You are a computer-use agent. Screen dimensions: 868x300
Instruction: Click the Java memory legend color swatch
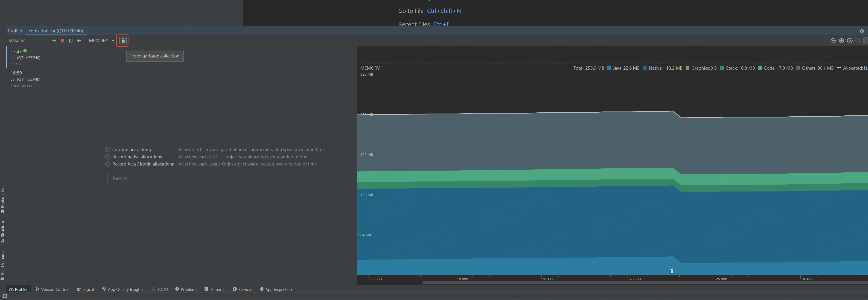[609, 68]
